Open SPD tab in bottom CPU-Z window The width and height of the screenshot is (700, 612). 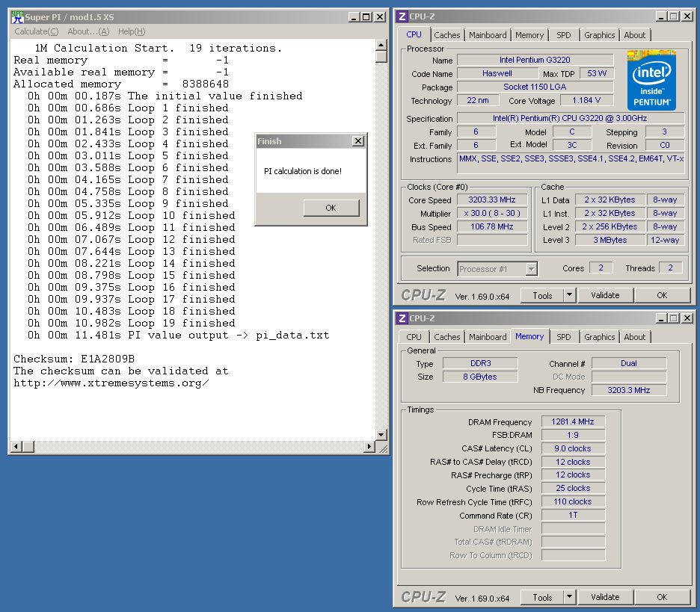point(563,337)
